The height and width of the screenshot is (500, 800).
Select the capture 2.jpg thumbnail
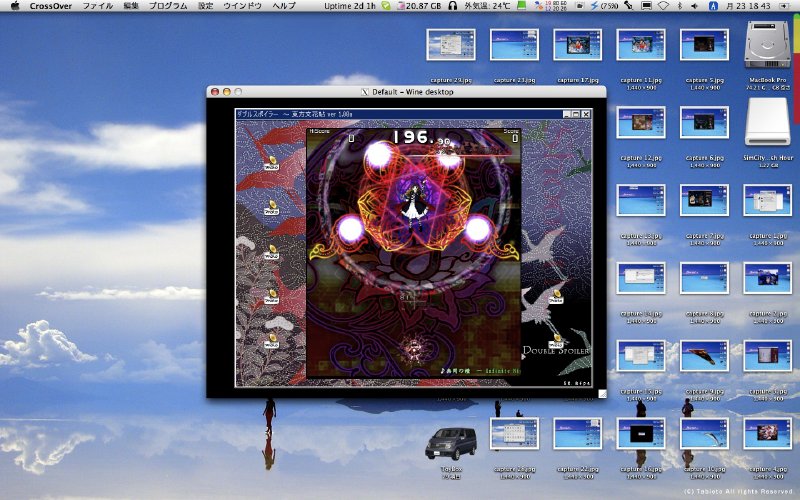click(767, 278)
